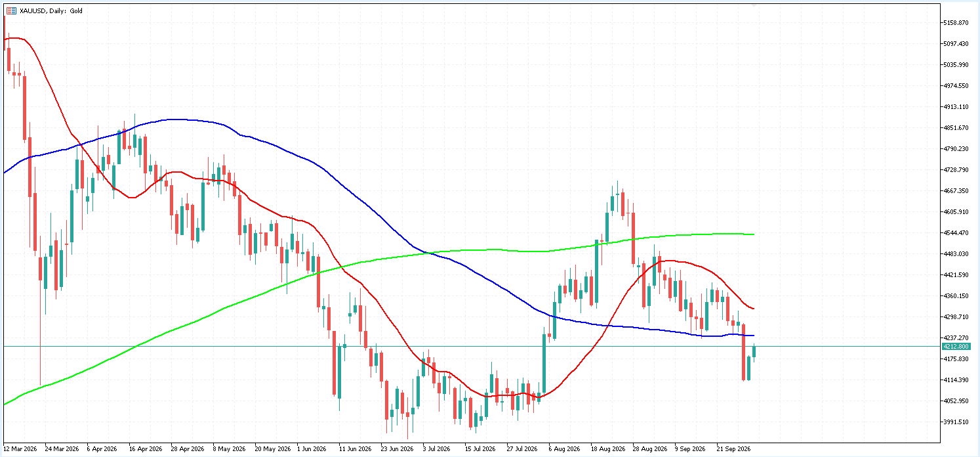Click the 28 Apr 2026 date label
This screenshot has width=980, height=457.
188,450
